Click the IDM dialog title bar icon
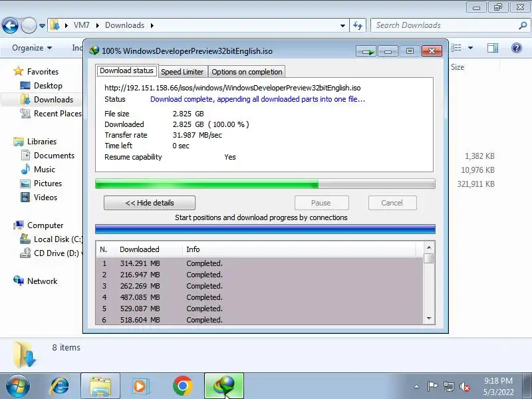The height and width of the screenshot is (399, 532). point(94,51)
